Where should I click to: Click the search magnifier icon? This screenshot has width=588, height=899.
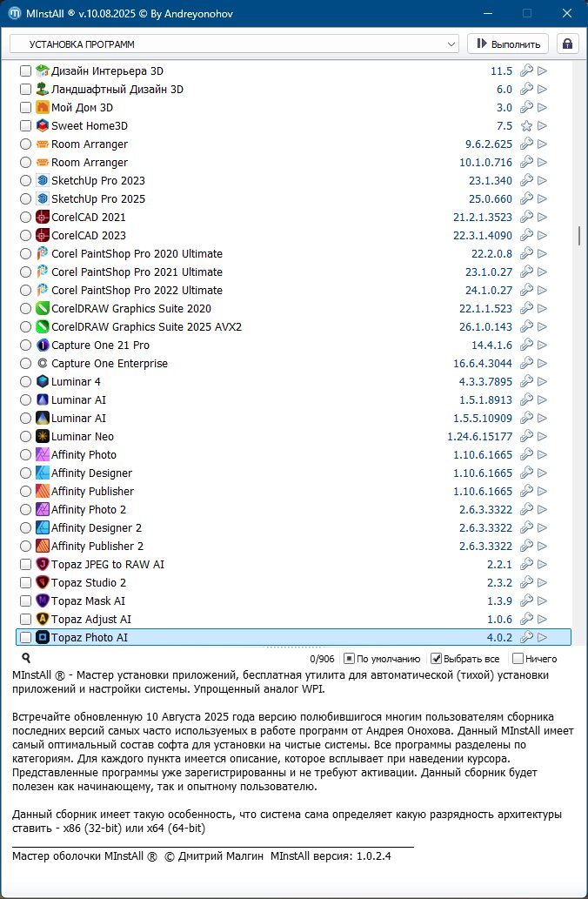(x=26, y=658)
